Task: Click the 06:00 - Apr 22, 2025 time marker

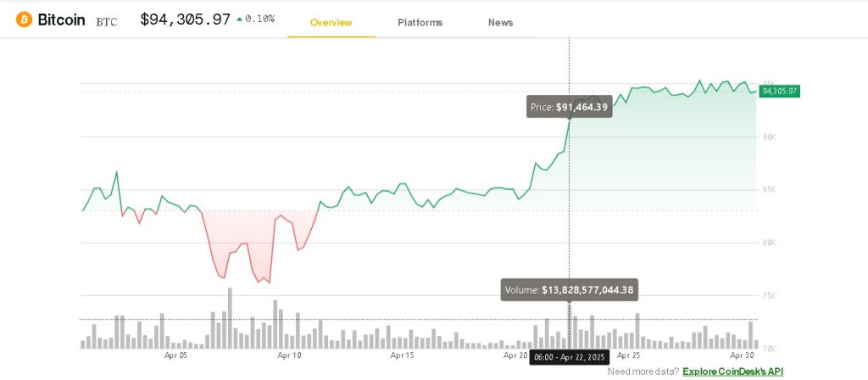Action: [569, 359]
